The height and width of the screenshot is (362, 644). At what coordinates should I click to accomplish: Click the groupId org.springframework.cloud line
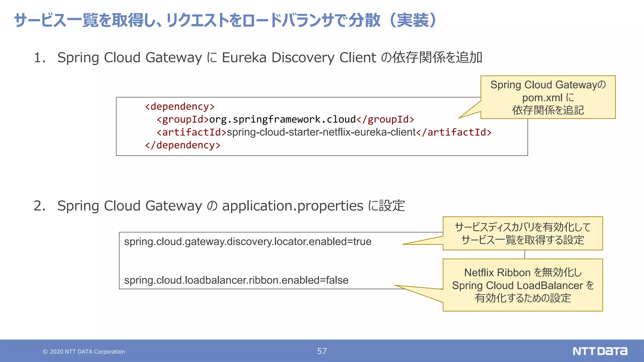[x=285, y=119]
